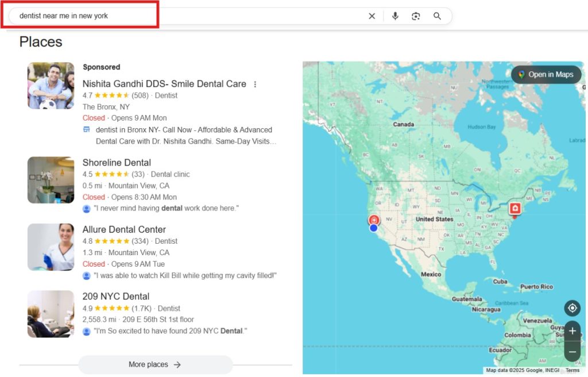Center the map on my location
The image size is (588, 377).
572,308
